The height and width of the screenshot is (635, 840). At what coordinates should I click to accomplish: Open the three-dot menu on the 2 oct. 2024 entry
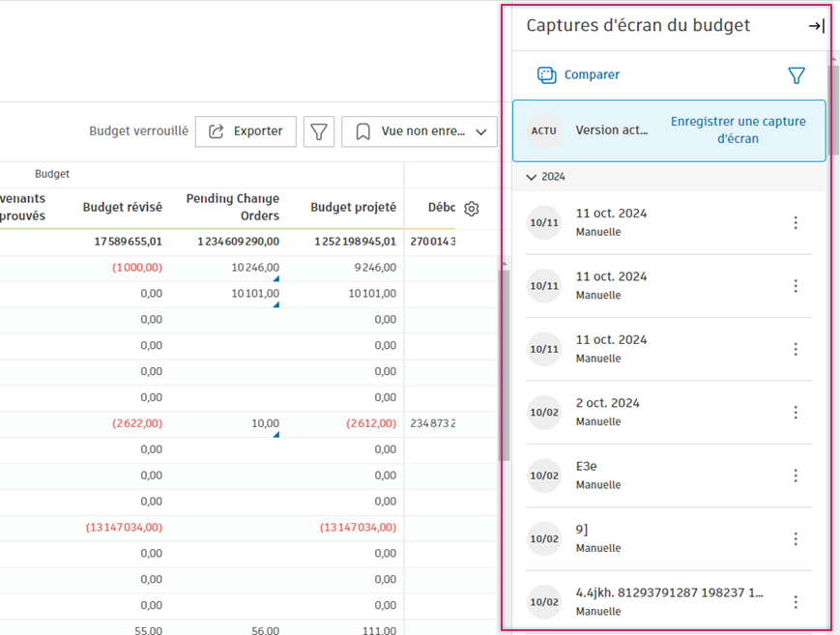pos(796,412)
